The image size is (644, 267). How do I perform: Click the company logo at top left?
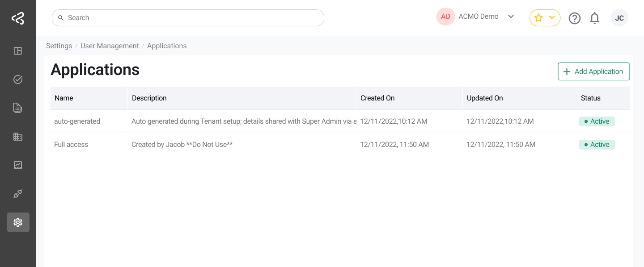[18, 18]
